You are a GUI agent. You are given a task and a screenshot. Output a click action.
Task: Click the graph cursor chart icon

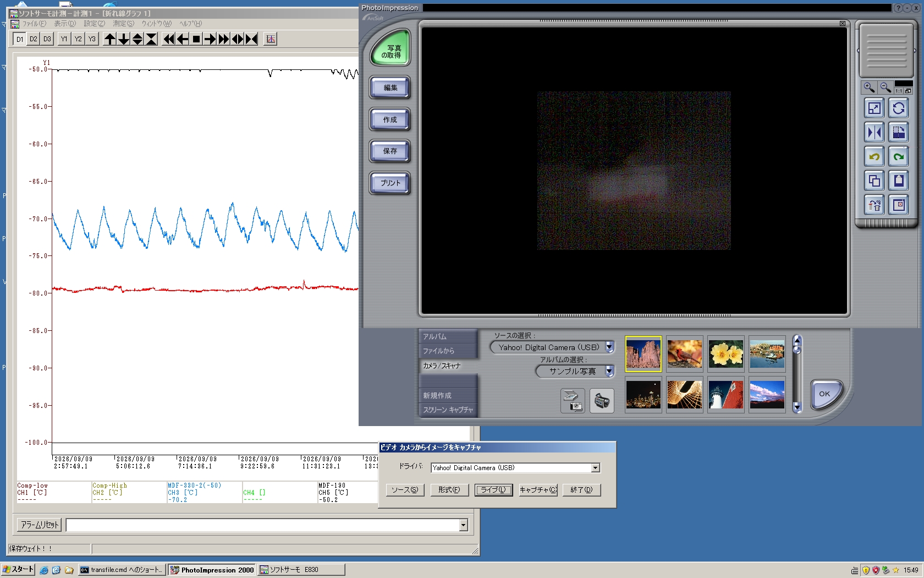click(x=271, y=39)
